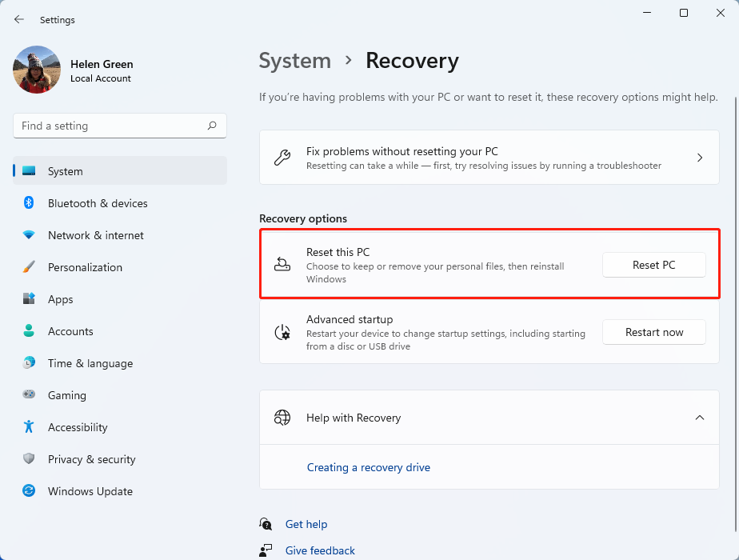This screenshot has height=560, width=739.
Task: Click the 'Advanced startup' title text
Action: click(350, 319)
